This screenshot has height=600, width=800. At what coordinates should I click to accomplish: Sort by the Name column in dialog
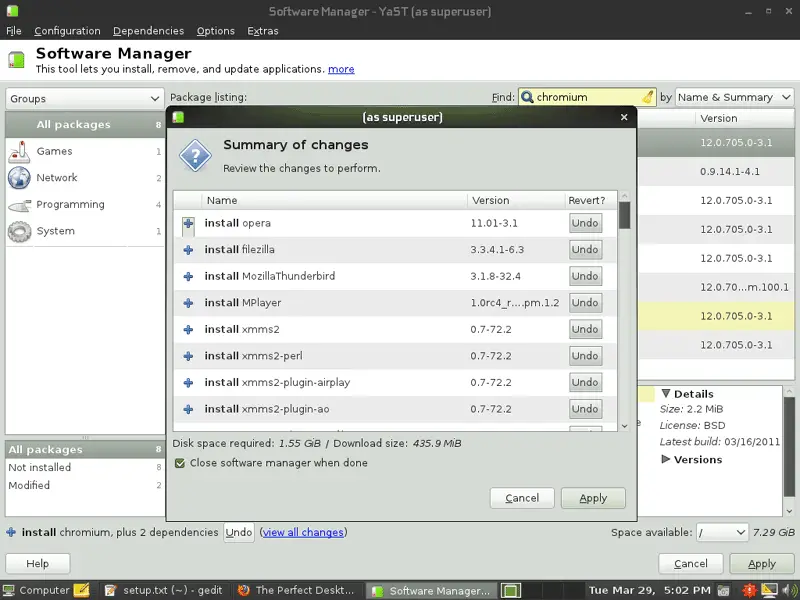coord(334,200)
